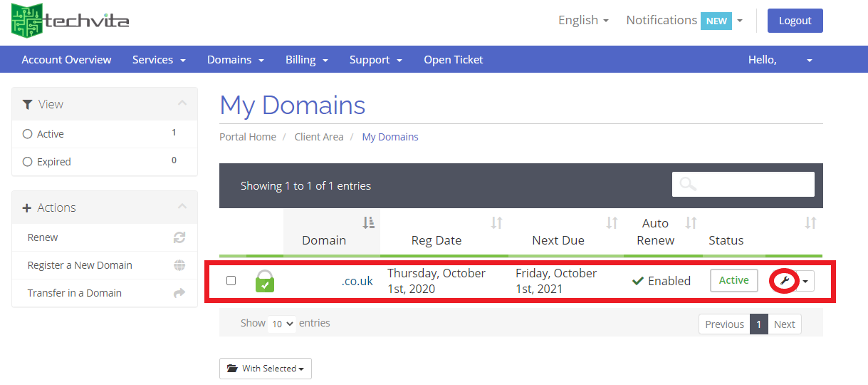Select the Expired filter radio option

(28, 162)
